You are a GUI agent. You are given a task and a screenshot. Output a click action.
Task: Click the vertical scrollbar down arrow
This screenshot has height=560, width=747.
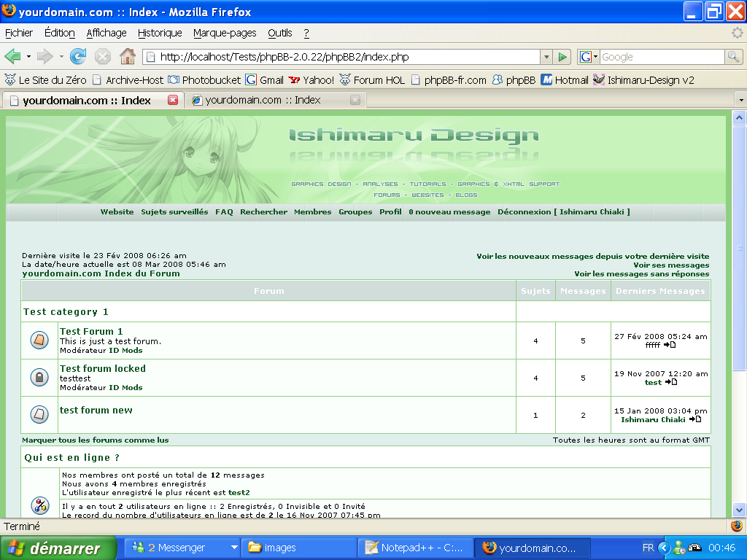(x=739, y=510)
